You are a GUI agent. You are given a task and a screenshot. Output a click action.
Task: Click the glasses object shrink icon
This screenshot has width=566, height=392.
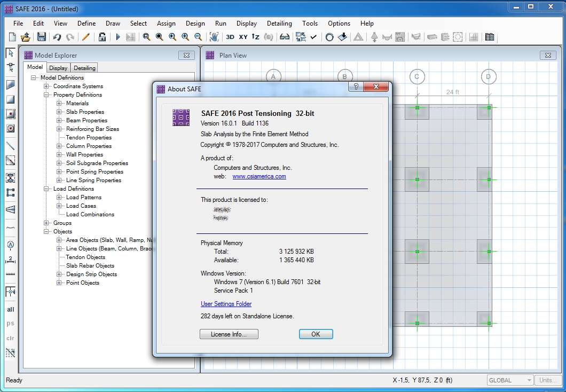[285, 37]
